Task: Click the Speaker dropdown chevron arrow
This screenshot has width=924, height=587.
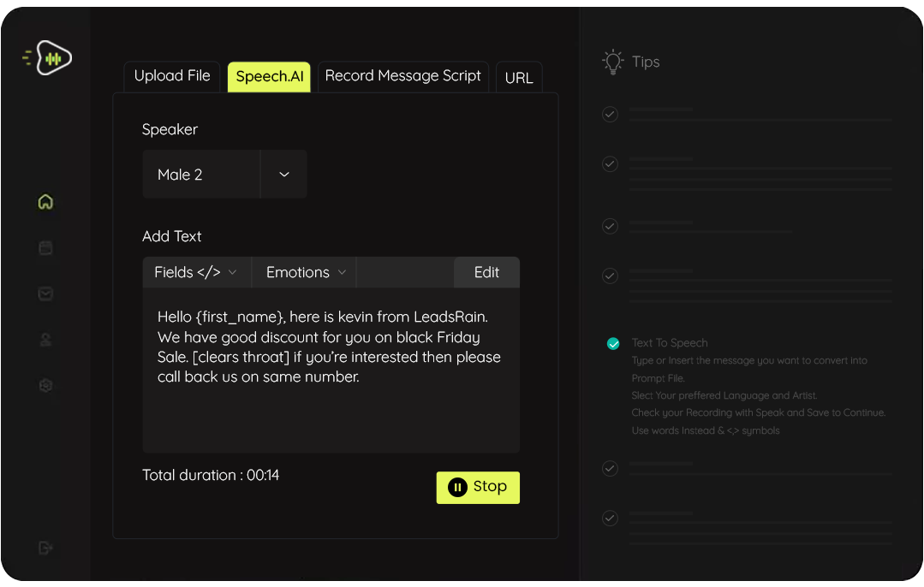Action: point(284,175)
